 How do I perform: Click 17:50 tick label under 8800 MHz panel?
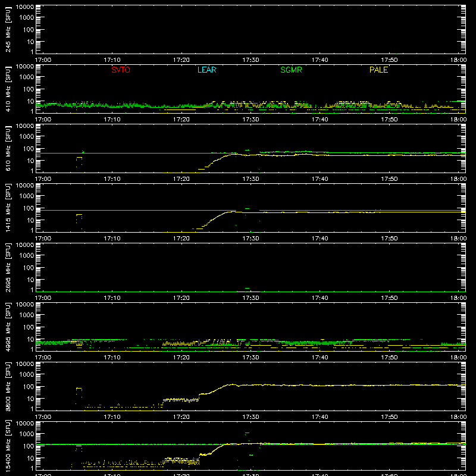tap(389, 417)
